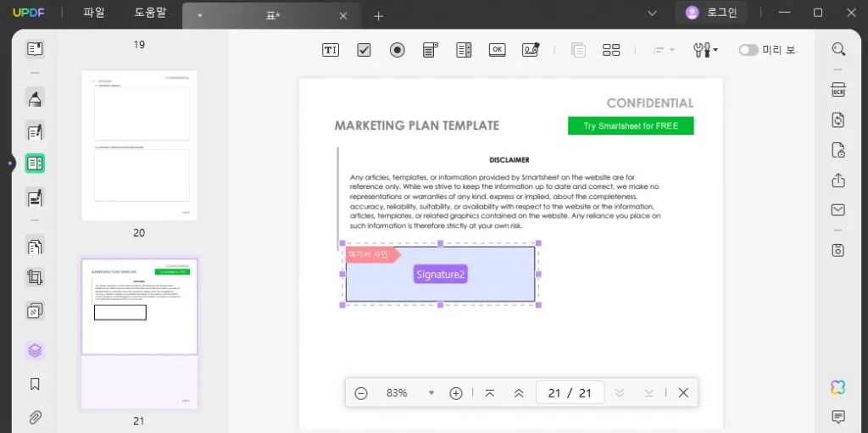The width and height of the screenshot is (868, 433).
Task: Click the Try Smartsheet for FREE button
Action: point(631,125)
